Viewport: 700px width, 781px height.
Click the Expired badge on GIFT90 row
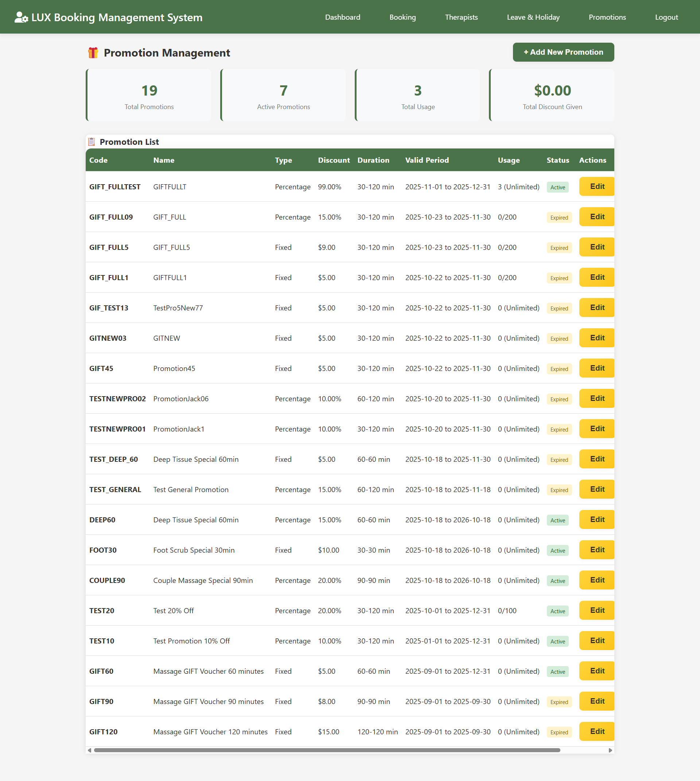tap(559, 702)
